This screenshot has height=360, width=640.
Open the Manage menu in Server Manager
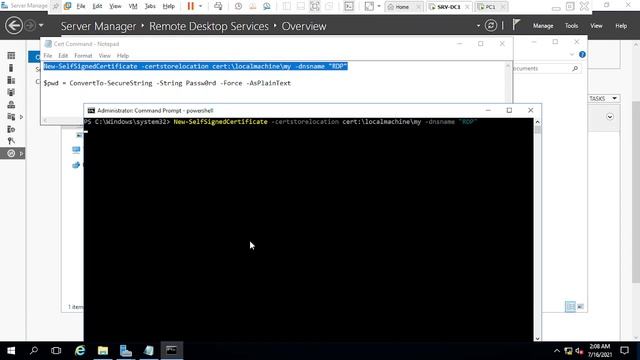pos(543,26)
